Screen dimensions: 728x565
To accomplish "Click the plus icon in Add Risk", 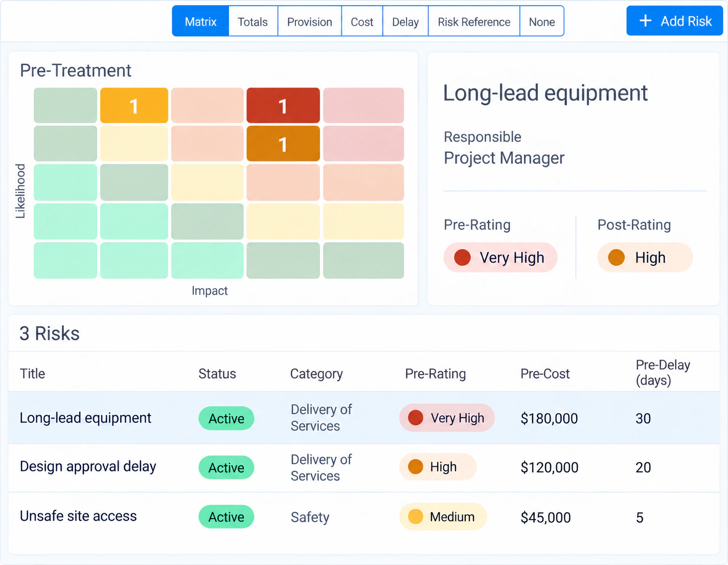I will [x=646, y=21].
